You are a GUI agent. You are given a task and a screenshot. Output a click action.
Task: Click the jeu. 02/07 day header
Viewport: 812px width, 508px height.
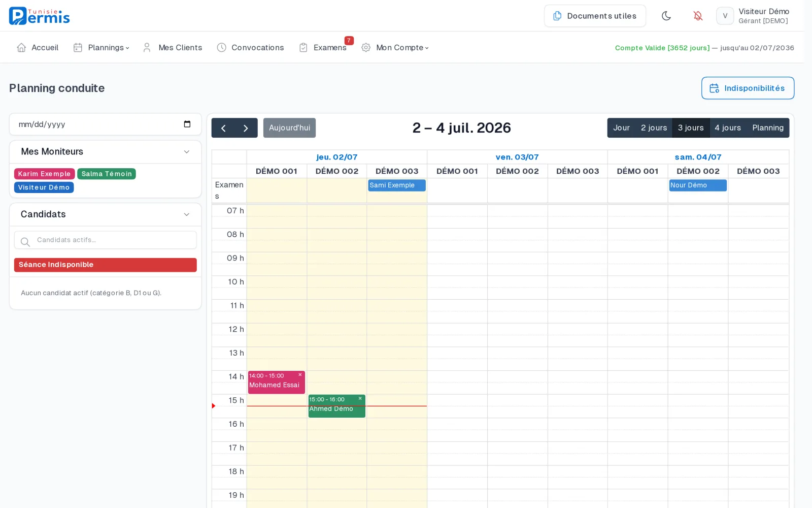coord(337,157)
